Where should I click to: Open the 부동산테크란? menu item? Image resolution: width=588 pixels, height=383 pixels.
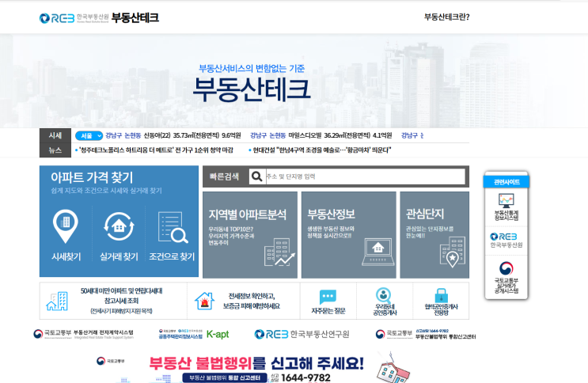(446, 17)
